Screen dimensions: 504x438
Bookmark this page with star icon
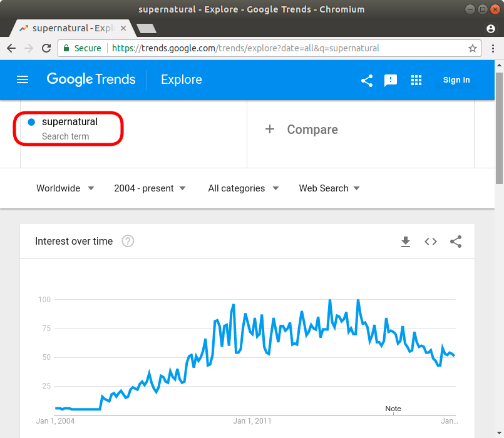(473, 48)
